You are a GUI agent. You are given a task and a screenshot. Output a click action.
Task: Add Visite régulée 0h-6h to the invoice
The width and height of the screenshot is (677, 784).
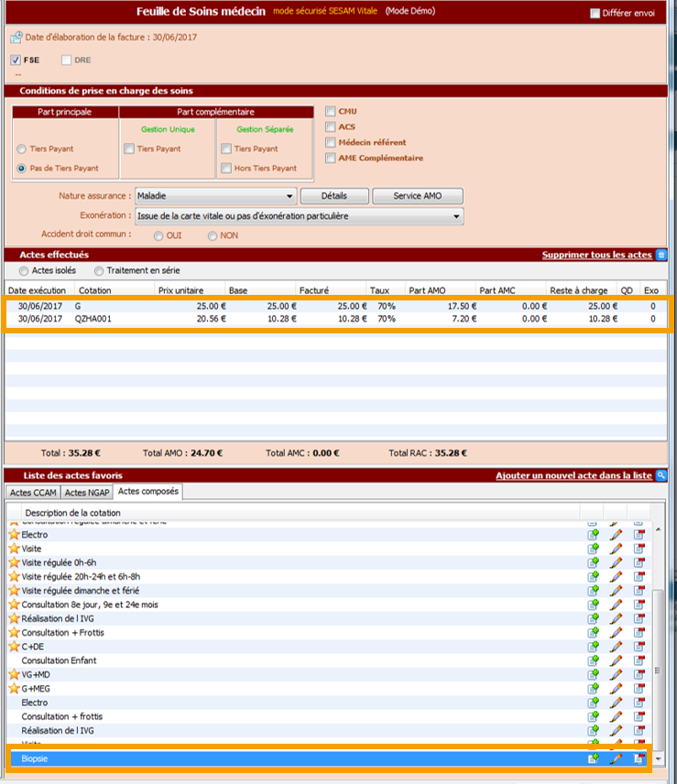[x=593, y=562]
